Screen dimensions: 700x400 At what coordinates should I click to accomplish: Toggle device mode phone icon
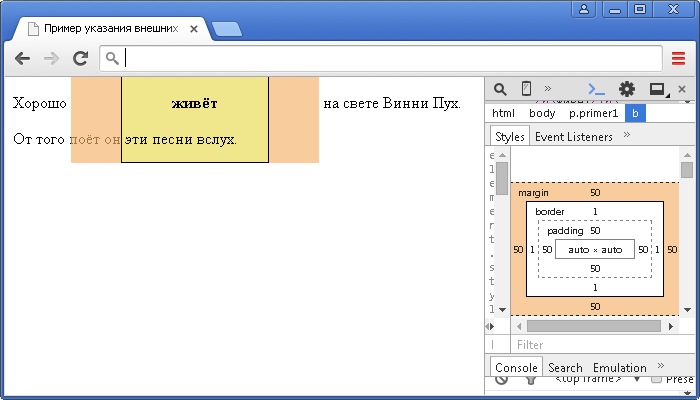click(526, 89)
